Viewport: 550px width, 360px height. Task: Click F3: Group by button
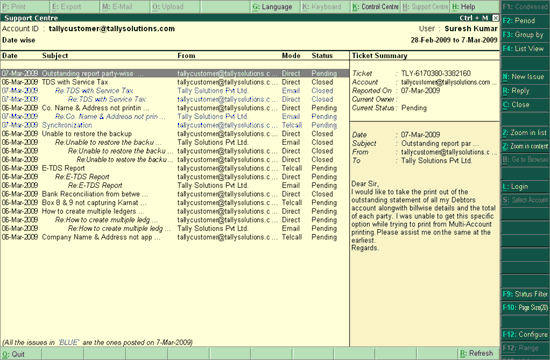click(525, 35)
